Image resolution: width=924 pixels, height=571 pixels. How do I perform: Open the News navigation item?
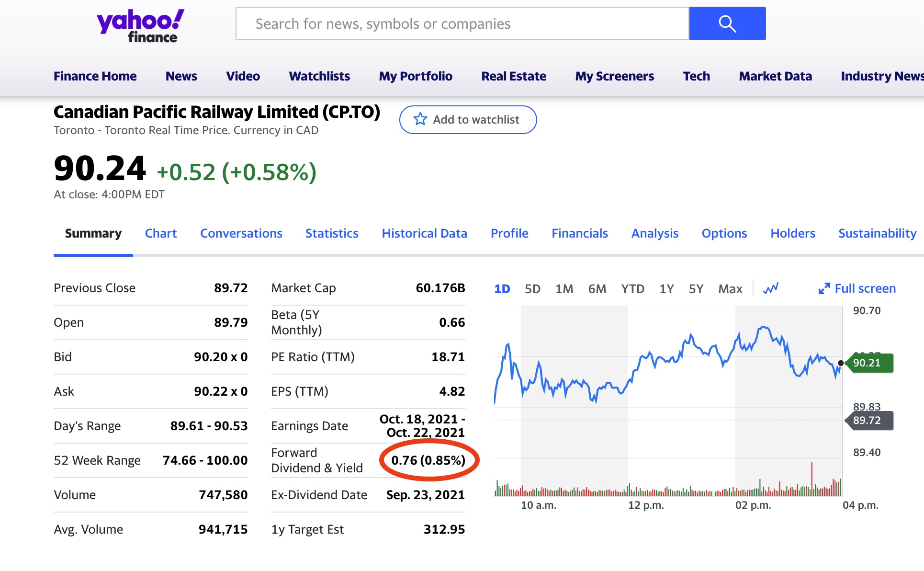click(181, 76)
